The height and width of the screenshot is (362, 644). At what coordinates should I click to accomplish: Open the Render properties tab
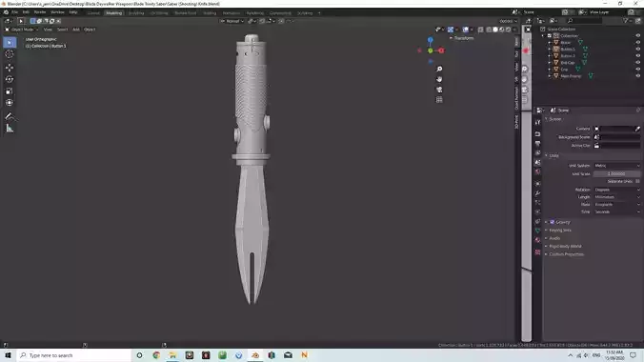[537, 134]
